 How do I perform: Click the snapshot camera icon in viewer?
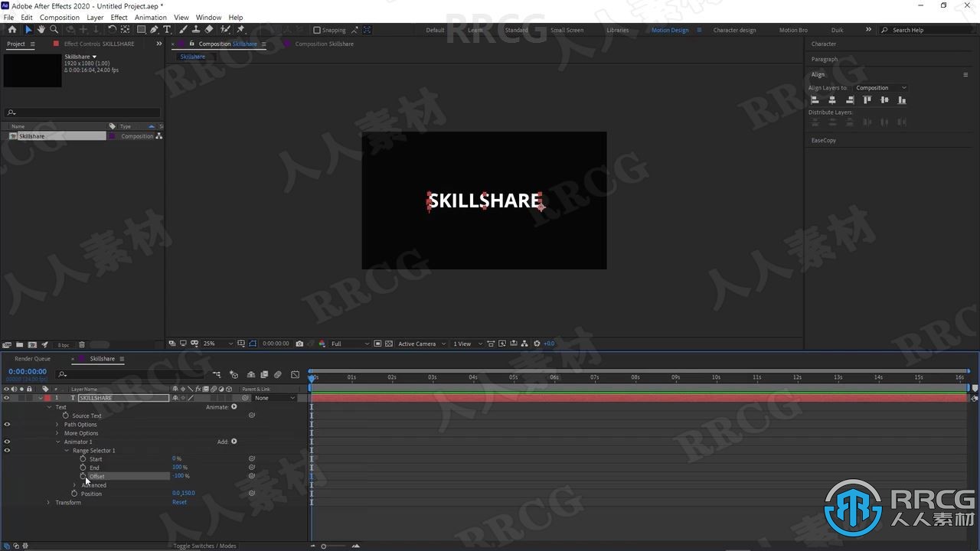tap(299, 344)
